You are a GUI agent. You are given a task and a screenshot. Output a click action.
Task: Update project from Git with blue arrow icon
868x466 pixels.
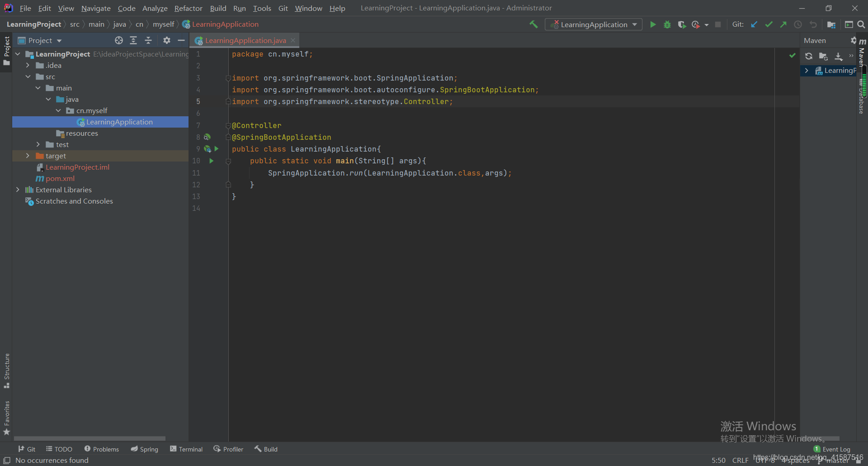tap(754, 24)
